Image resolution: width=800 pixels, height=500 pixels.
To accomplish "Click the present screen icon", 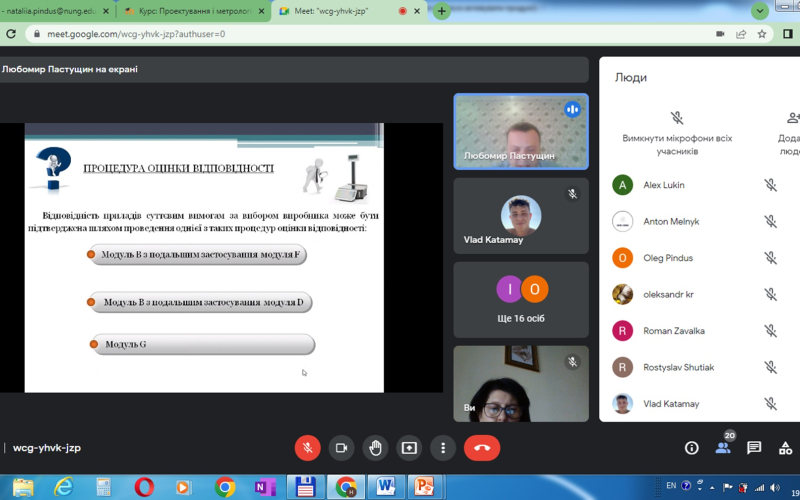I will [409, 448].
